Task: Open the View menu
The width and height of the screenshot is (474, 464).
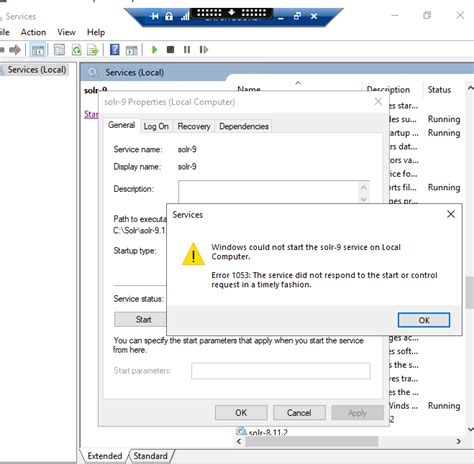Action: click(66, 32)
